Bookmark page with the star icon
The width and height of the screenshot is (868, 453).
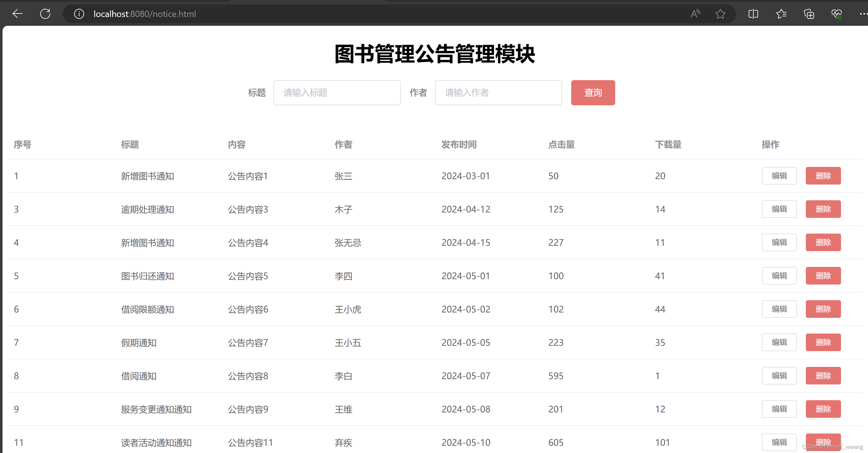tap(720, 14)
